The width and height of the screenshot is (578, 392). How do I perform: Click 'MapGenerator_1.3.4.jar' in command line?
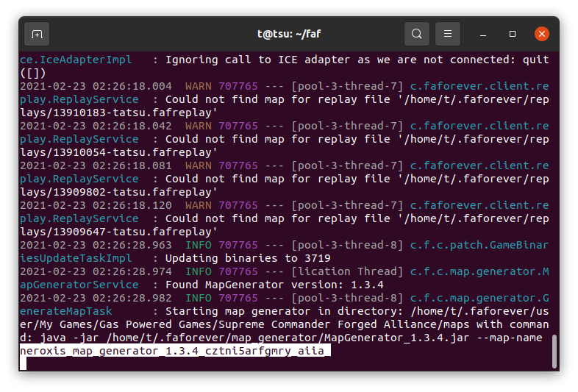[x=396, y=338]
